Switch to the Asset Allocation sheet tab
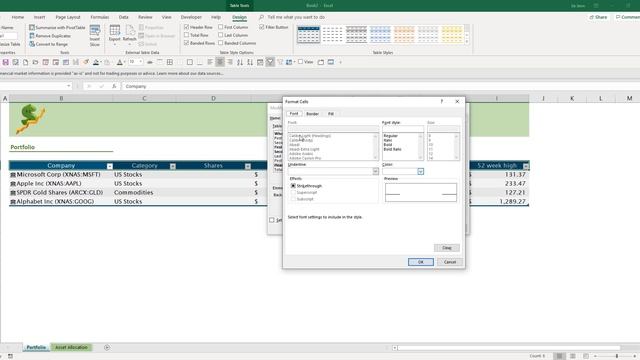The height and width of the screenshot is (360, 640). pyautogui.click(x=71, y=347)
